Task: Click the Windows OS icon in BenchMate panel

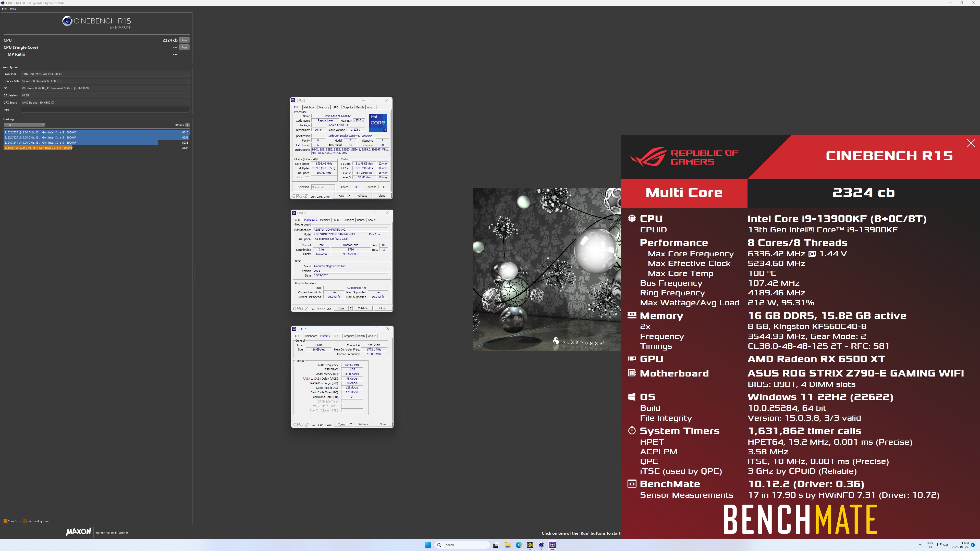Action: coord(632,397)
